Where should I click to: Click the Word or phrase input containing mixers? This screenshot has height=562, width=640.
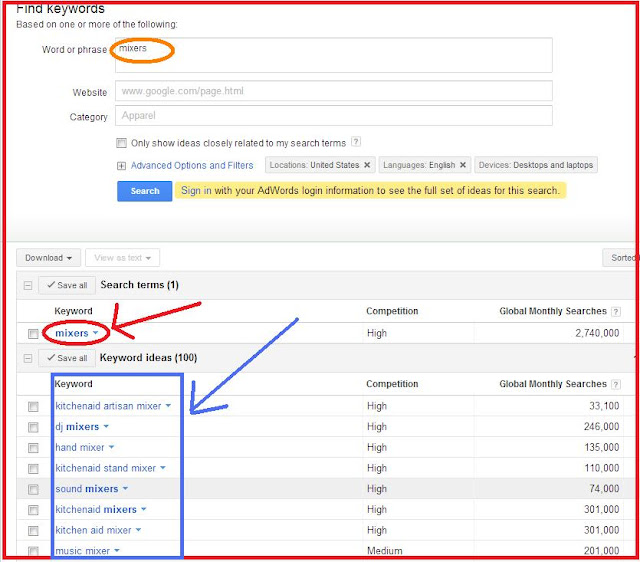[333, 55]
